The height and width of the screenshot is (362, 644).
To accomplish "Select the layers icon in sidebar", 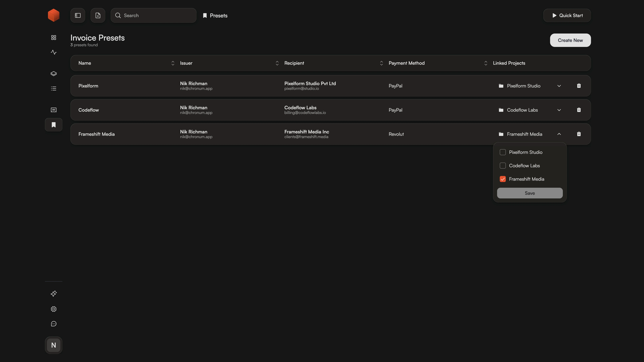I will pyautogui.click(x=53, y=74).
